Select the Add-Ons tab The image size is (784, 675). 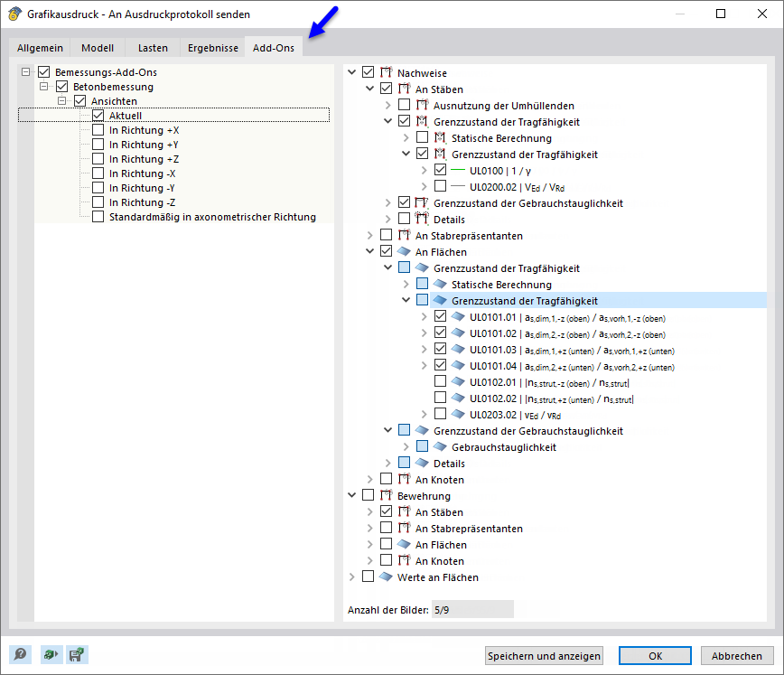pyautogui.click(x=274, y=47)
